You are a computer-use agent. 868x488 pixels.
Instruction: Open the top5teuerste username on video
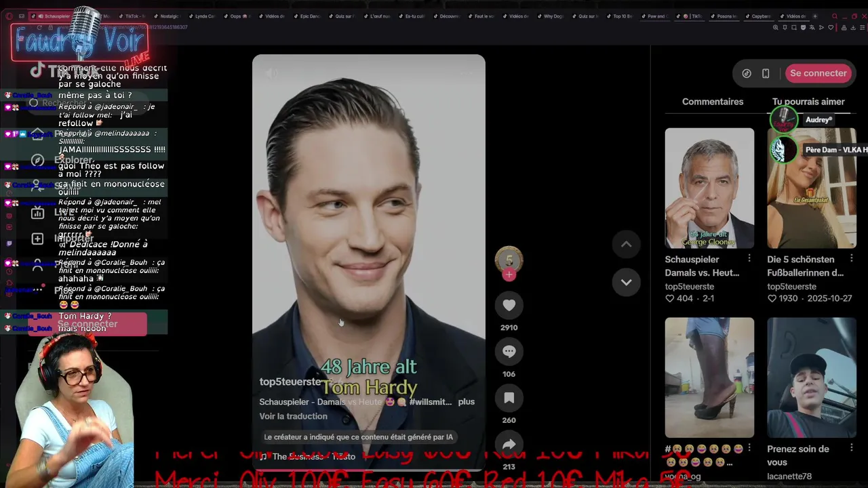click(290, 382)
